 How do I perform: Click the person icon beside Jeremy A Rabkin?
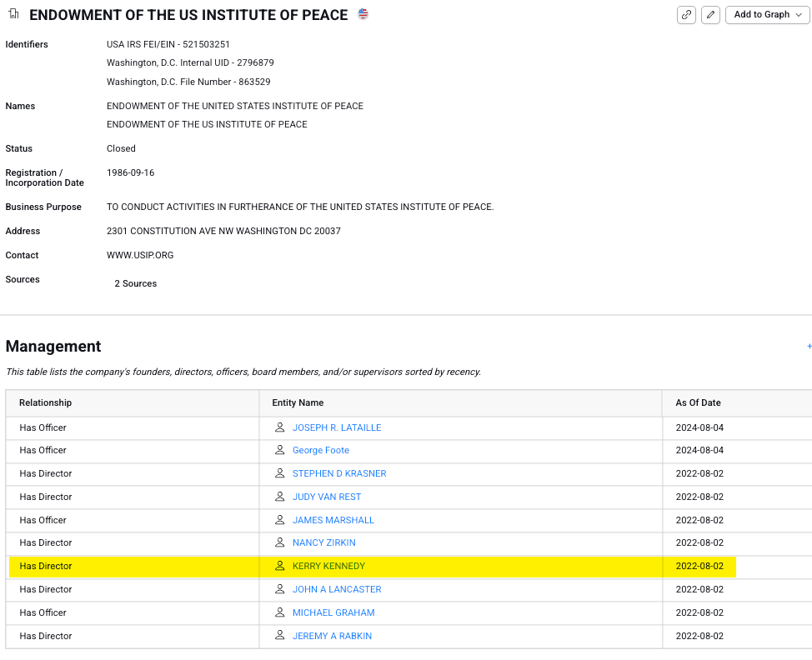click(280, 636)
